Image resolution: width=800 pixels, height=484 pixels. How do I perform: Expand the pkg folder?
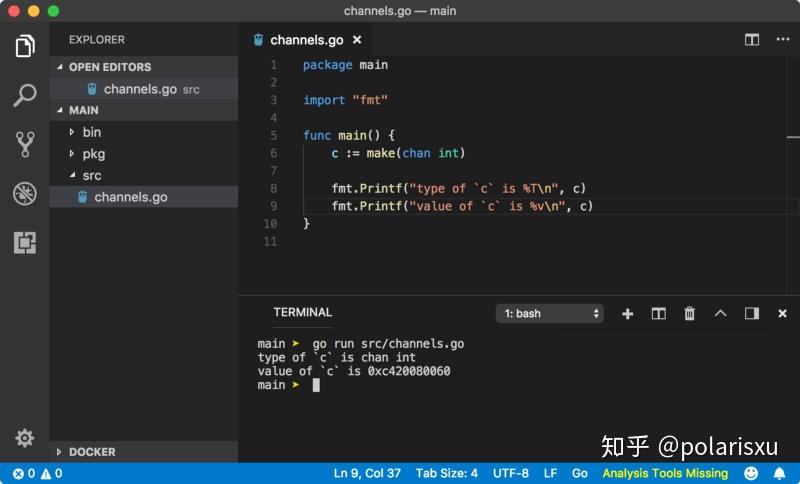click(144, 154)
